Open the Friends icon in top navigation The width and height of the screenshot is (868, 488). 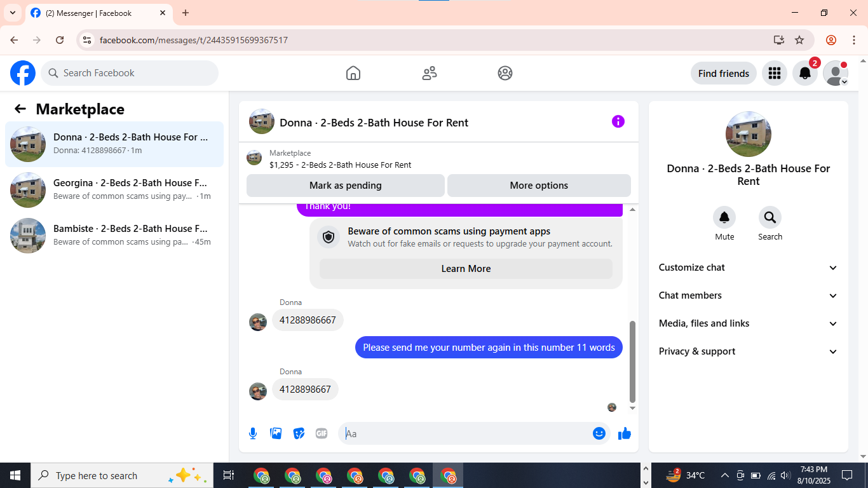point(430,73)
